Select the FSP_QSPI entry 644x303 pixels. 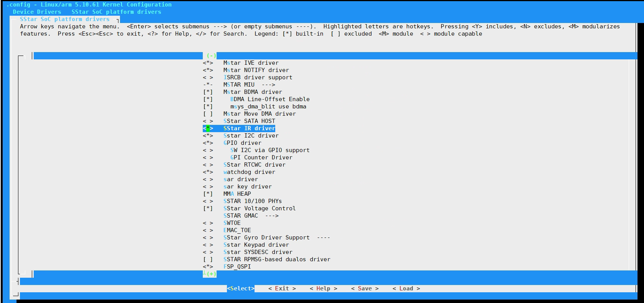[237, 267]
